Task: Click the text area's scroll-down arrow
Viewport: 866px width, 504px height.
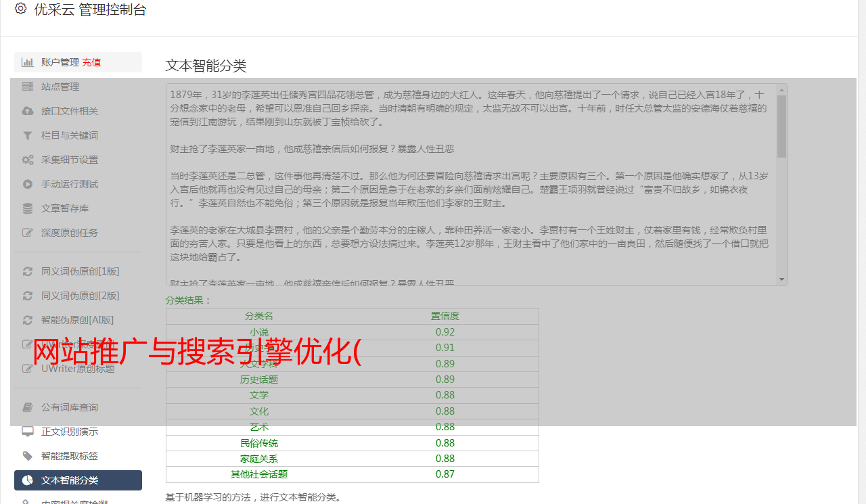Action: 782,279
